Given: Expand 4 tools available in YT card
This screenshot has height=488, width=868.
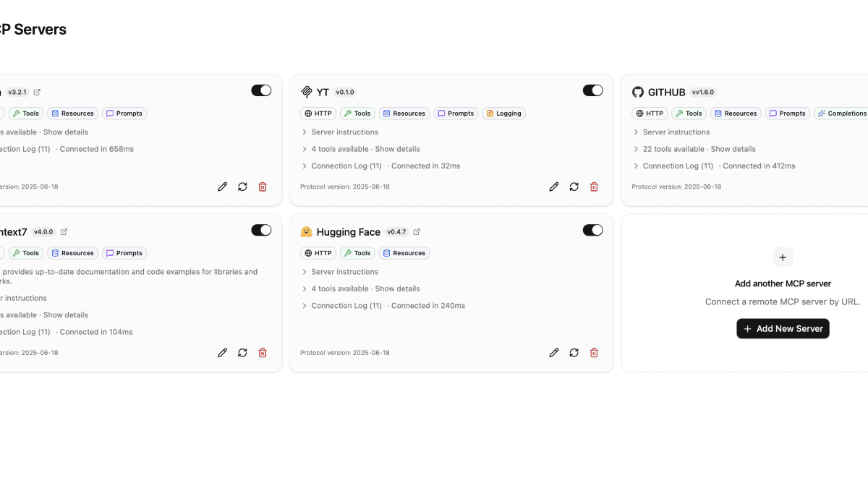Looking at the screenshot, I should tap(360, 149).
